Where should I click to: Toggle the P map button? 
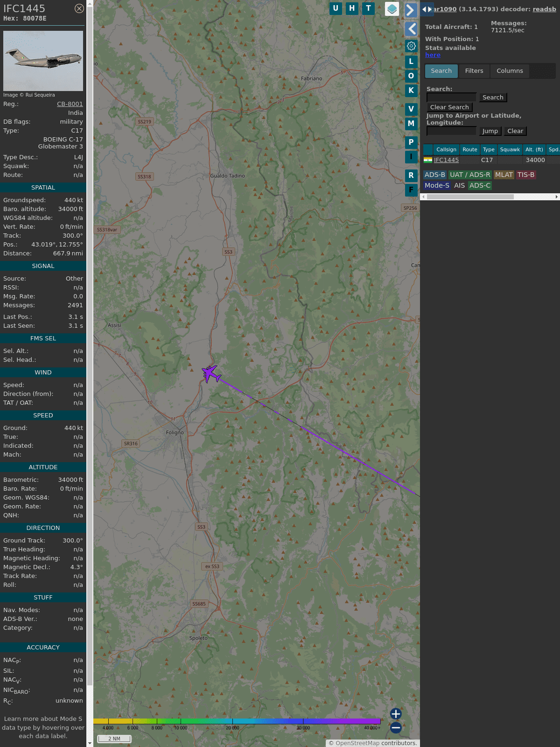click(411, 142)
